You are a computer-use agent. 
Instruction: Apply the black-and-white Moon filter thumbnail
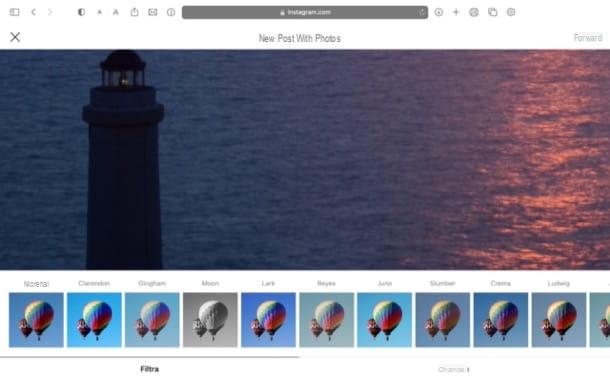(x=210, y=320)
